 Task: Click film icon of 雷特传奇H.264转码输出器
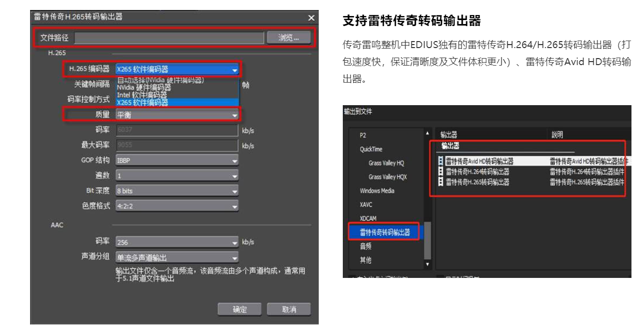click(x=441, y=172)
